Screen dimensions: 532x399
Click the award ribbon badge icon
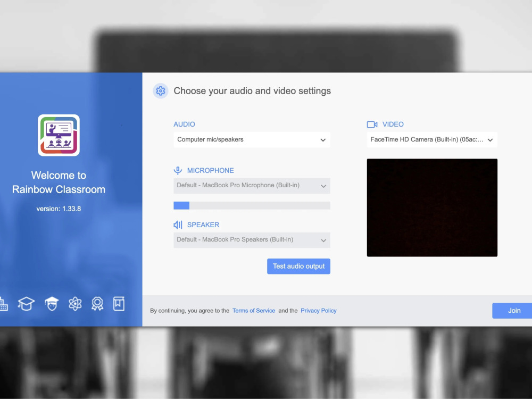(97, 304)
